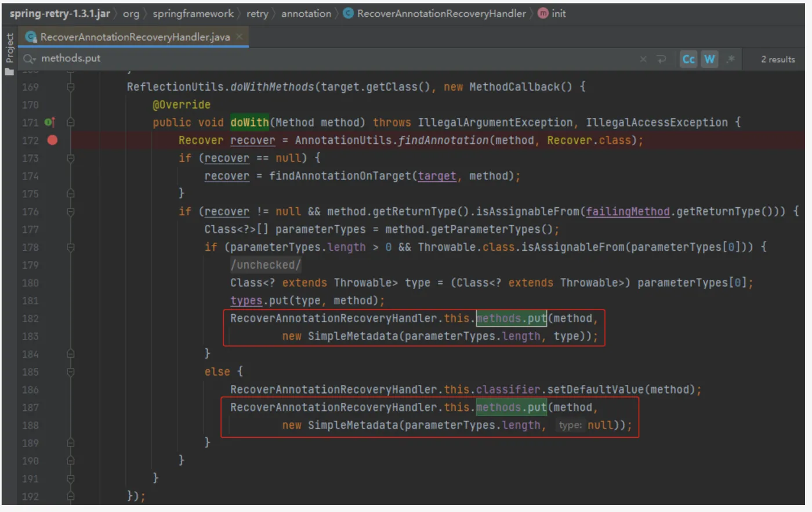
Task: Click line number 180 in the gutter
Action: click(30, 283)
